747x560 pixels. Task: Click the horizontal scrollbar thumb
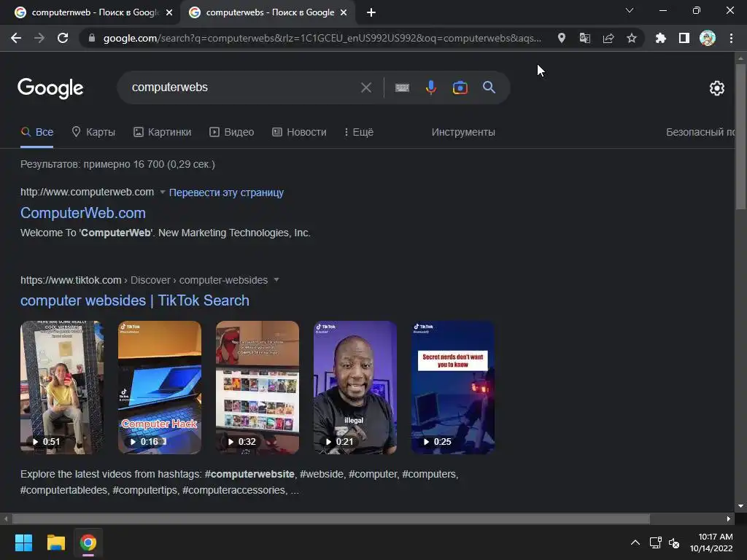pos(331,518)
